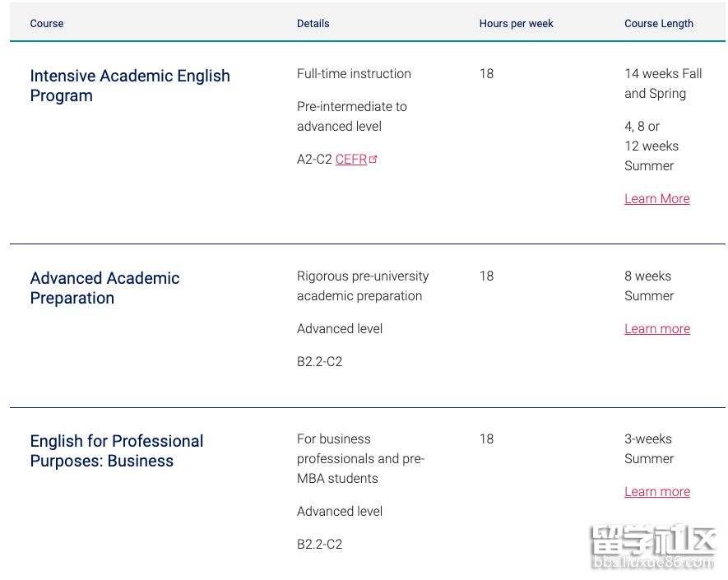Image resolution: width=728 pixels, height=580 pixels.
Task: Click the Course Length column header
Action: click(658, 24)
